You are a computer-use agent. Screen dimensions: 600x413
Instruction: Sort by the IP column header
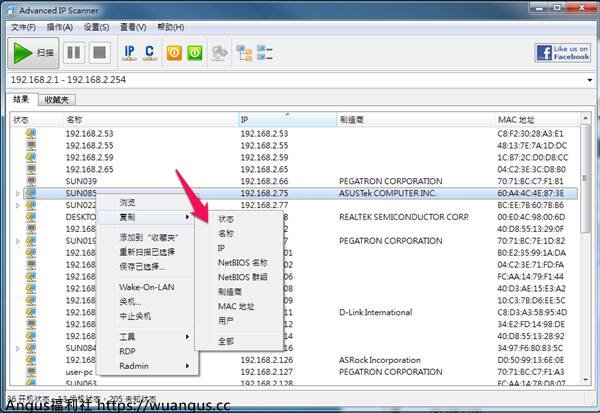[287, 120]
